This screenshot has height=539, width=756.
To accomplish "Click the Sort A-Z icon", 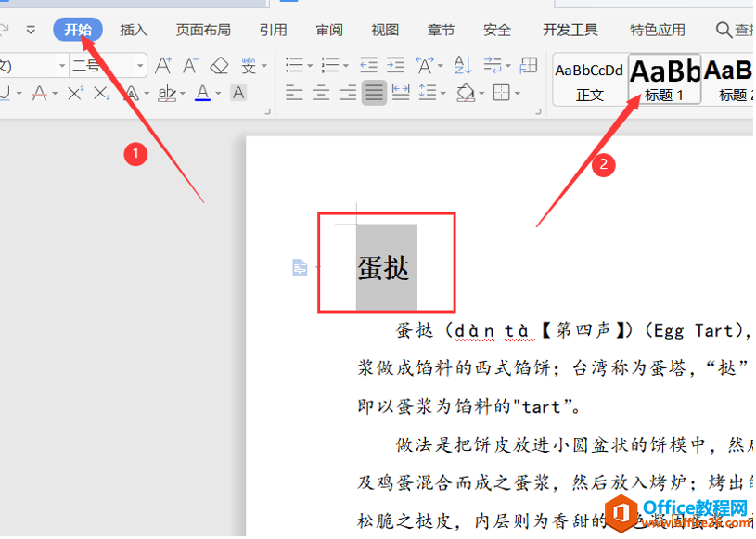I will pos(463,65).
